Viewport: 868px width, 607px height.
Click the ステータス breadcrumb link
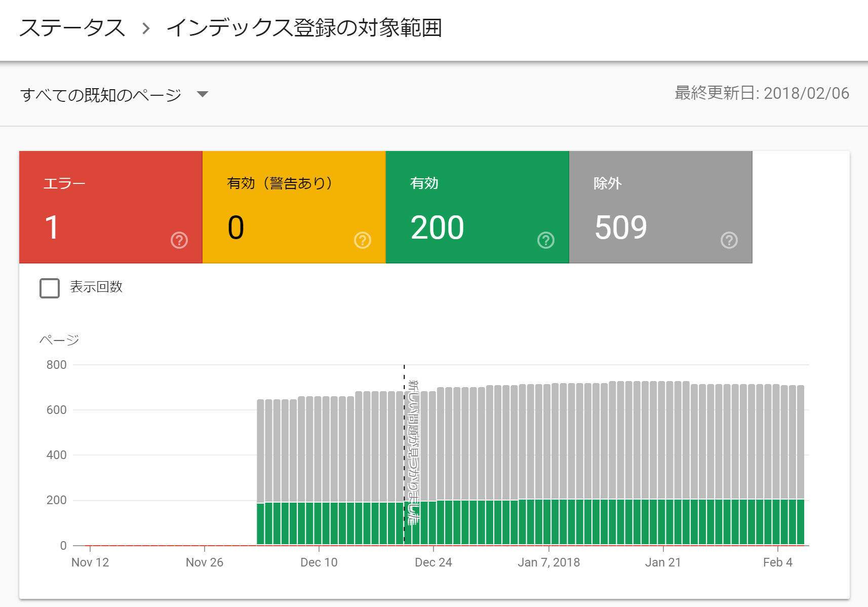click(72, 27)
